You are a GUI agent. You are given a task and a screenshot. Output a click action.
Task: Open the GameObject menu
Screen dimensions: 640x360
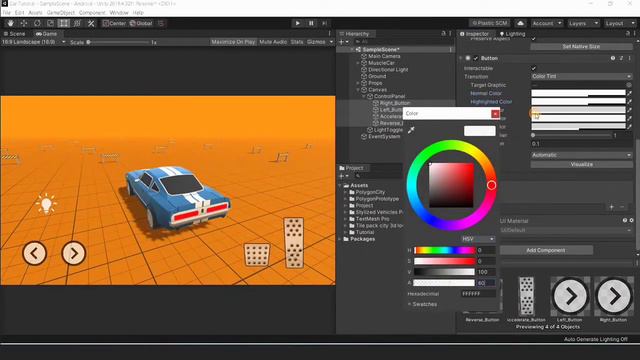[61, 13]
